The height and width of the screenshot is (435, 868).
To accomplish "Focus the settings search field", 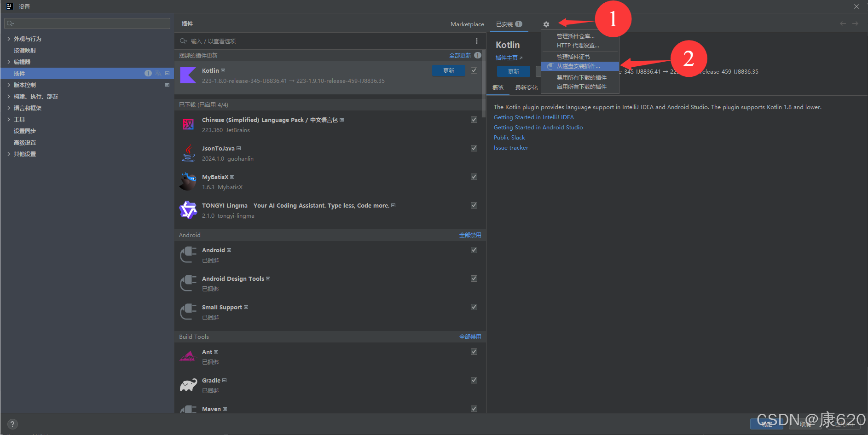I will (87, 23).
